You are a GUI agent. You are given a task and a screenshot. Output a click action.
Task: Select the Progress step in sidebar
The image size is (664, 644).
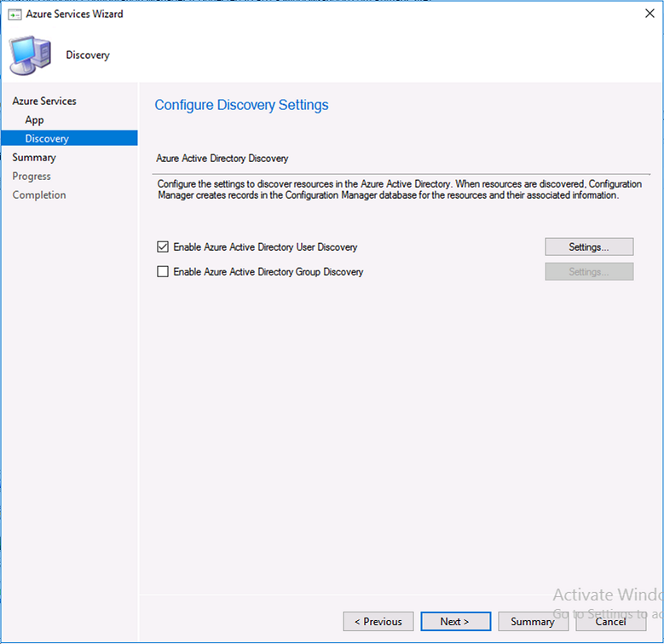(x=32, y=176)
